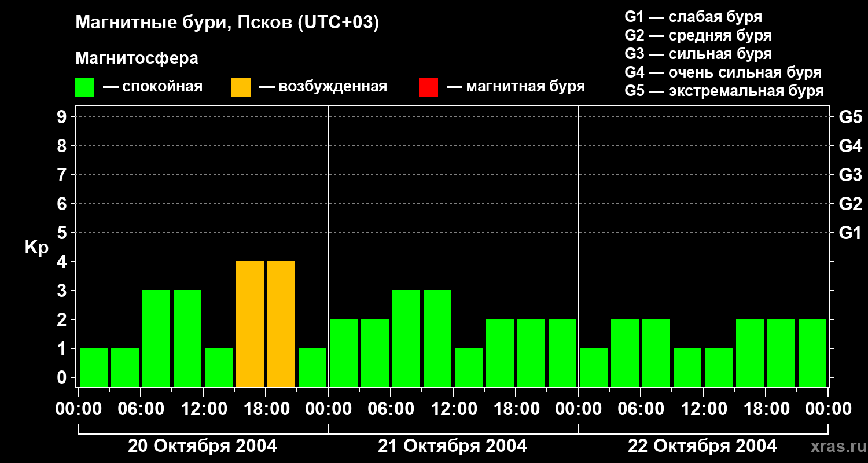Screen dimensions: 868x463
Task: Click the orange bar starting at 18:00, 20 October
Action: (281, 324)
